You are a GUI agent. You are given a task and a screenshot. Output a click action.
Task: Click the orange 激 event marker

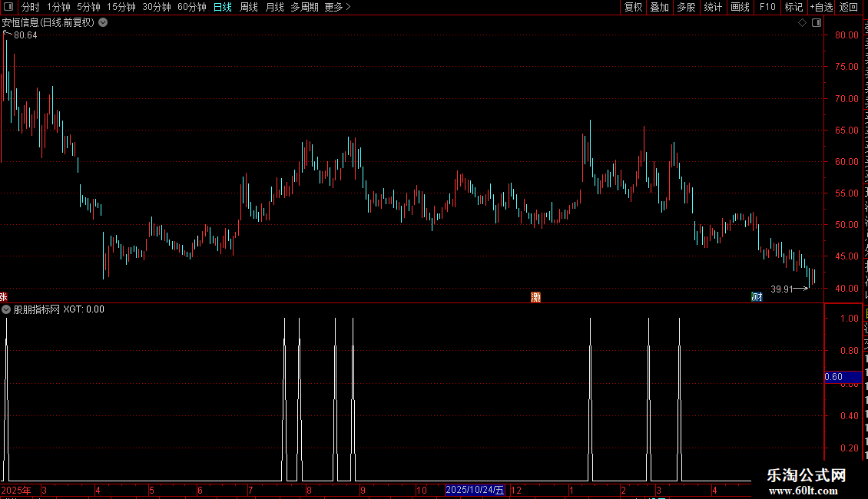[536, 297]
